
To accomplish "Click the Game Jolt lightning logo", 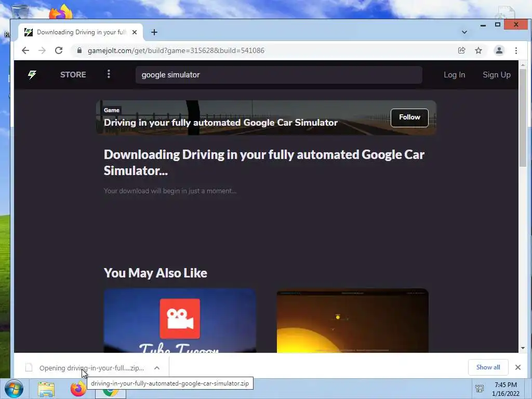I will tap(32, 75).
